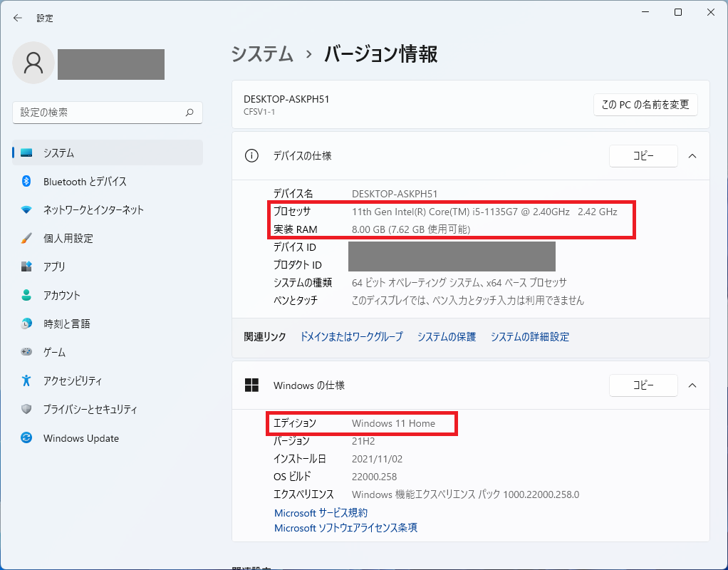Screen dimensions: 728x570
Task: Collapse the Windows の仕様 section
Action: 692,385
